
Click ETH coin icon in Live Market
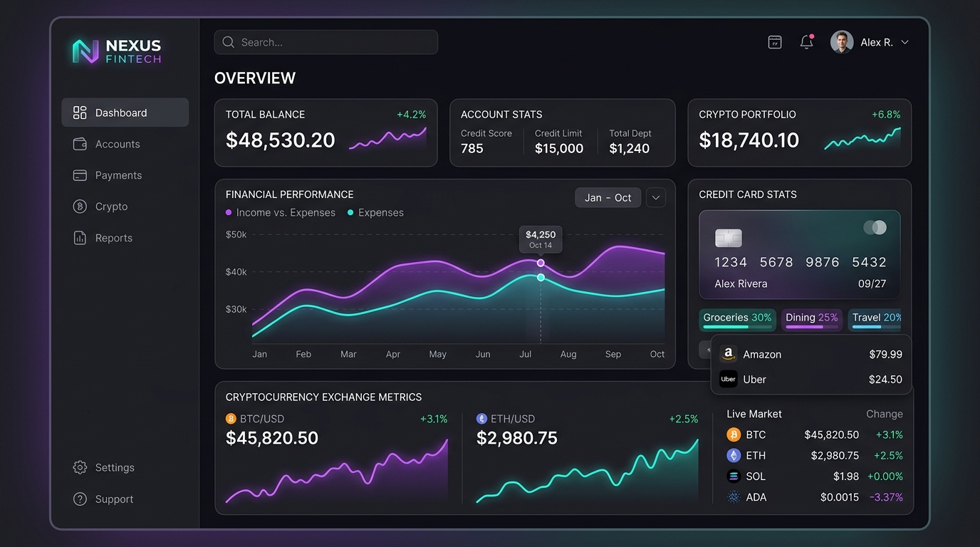tap(734, 455)
